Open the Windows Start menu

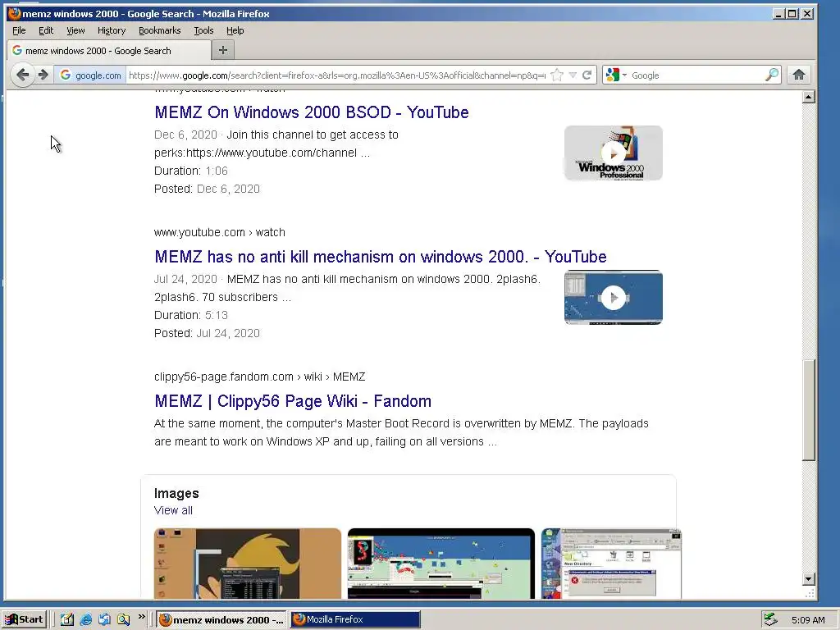[x=25, y=619]
